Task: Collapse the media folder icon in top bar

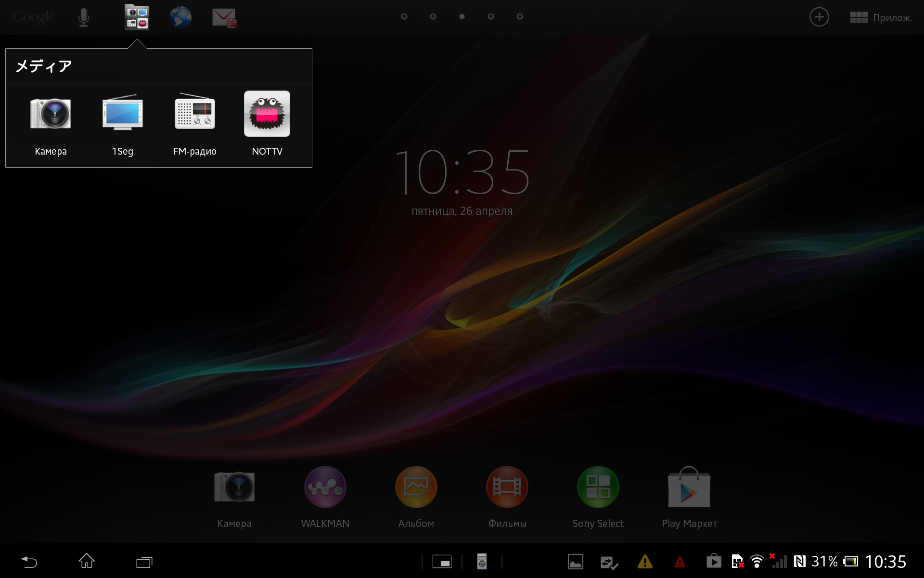Action: tap(137, 17)
